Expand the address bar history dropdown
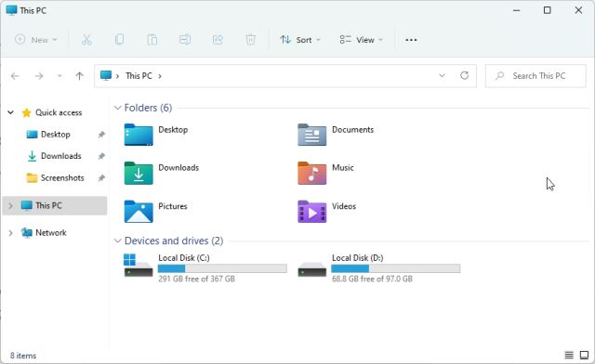 click(x=442, y=76)
